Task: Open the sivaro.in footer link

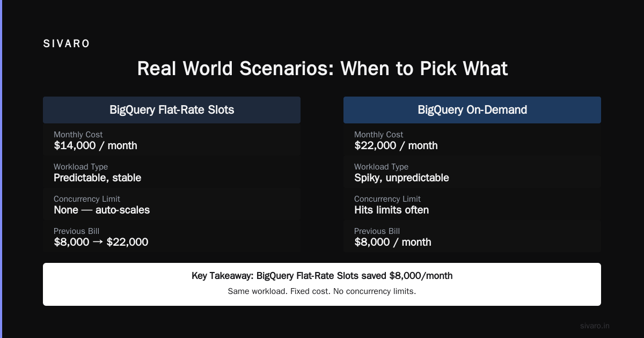Action: [595, 326]
